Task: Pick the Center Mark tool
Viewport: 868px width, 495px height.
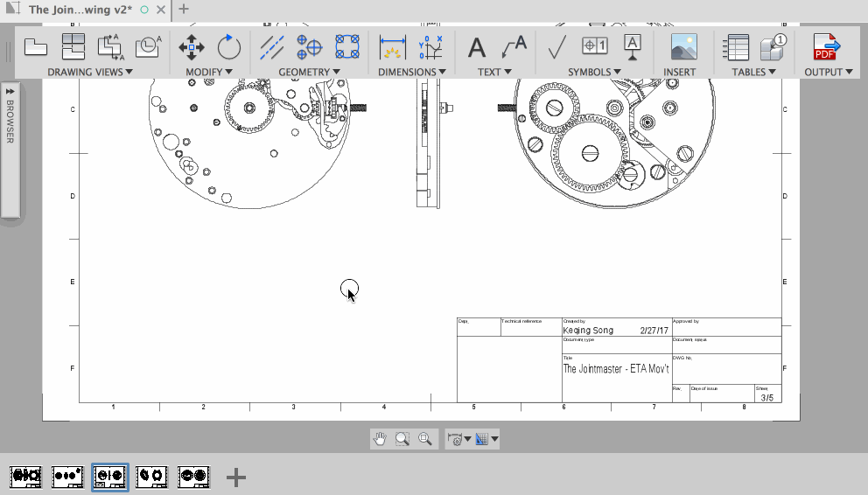Action: [310, 46]
